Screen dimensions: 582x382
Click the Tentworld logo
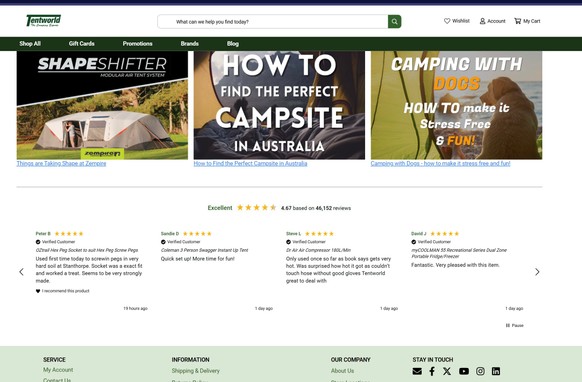(43, 21)
